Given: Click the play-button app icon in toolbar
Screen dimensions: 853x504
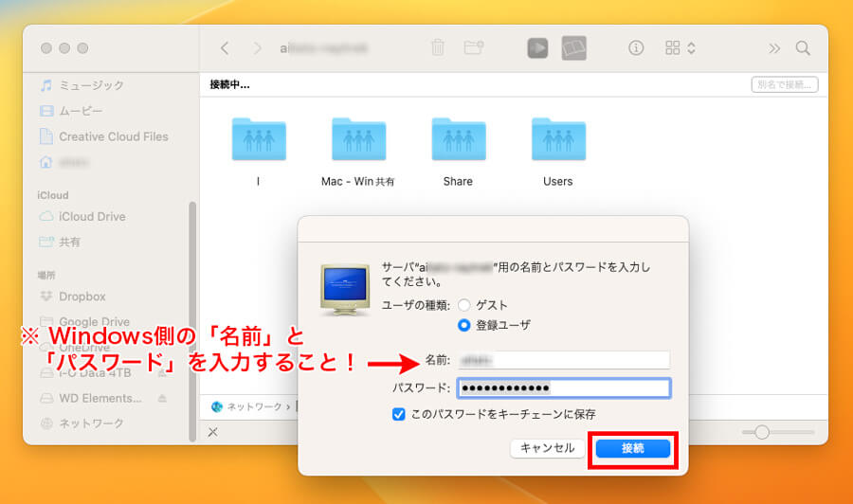Looking at the screenshot, I should pos(537,48).
